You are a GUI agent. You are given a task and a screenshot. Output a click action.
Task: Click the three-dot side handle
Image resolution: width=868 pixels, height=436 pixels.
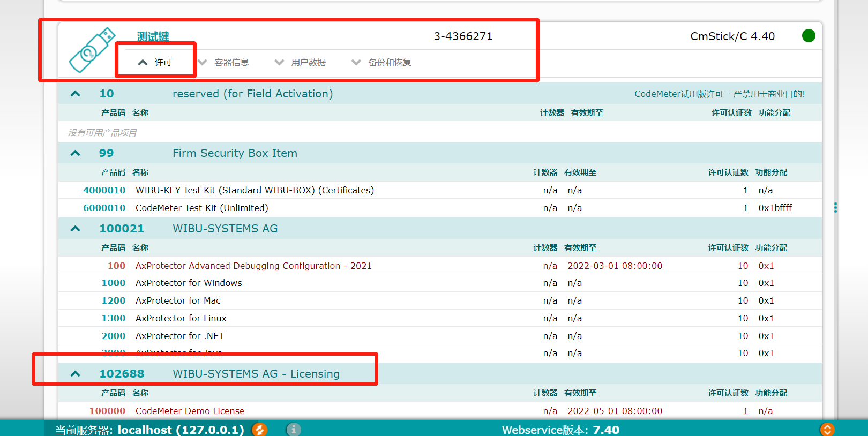pos(835,208)
